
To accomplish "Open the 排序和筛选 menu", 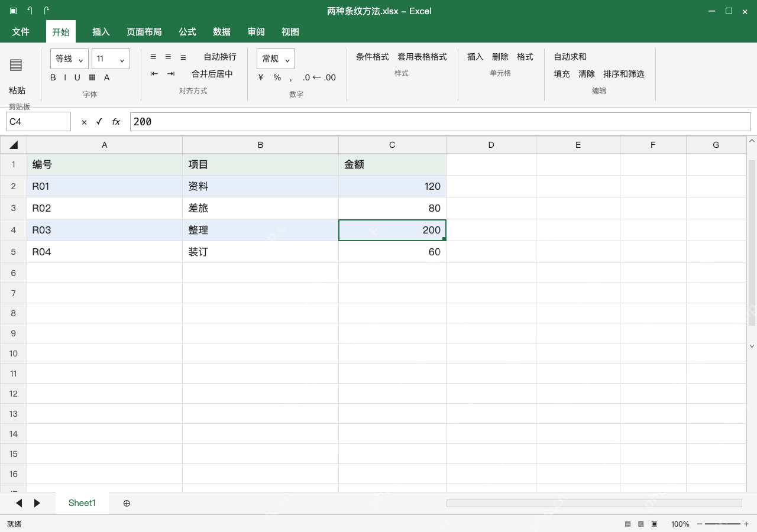I will point(624,74).
